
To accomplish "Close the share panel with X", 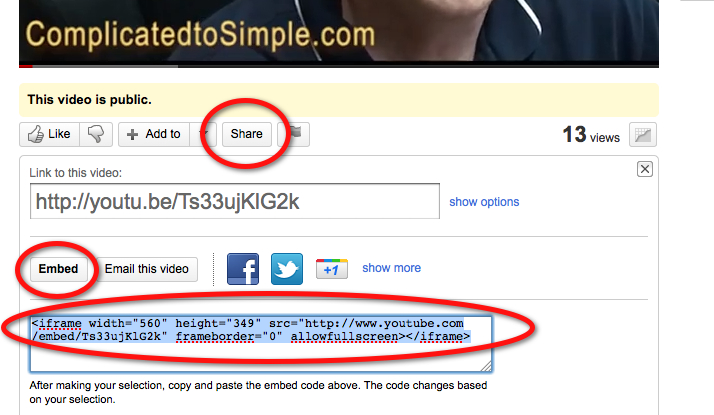I will (x=645, y=169).
